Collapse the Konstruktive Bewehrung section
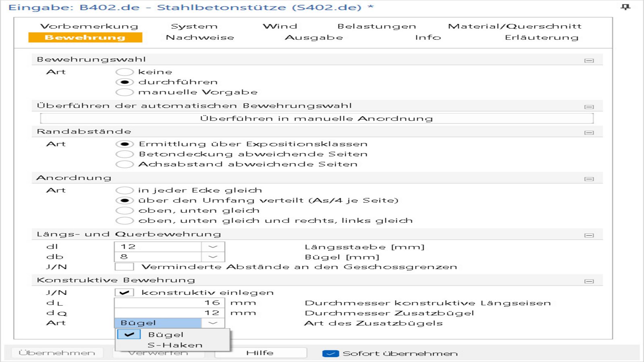Image resolution: width=644 pixels, height=362 pixels. (x=589, y=281)
